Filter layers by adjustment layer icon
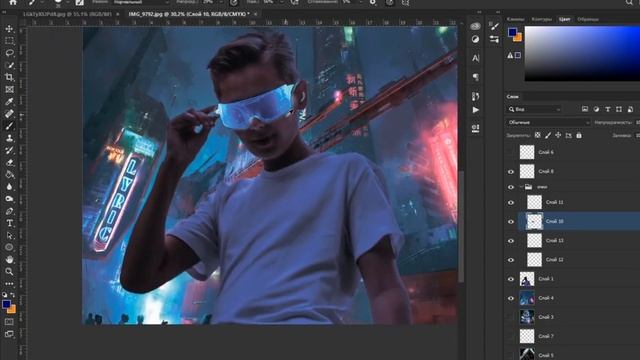640x360 pixels. (596, 109)
